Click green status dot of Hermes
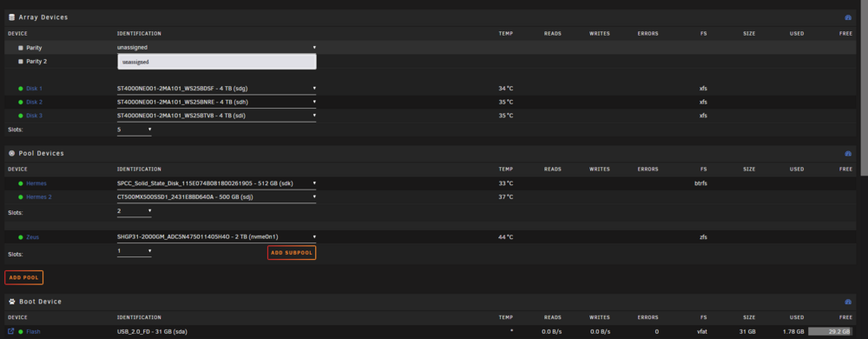 point(21,183)
